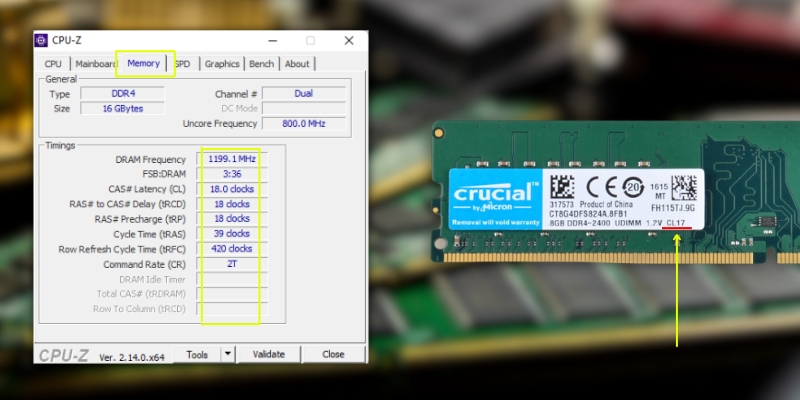
Task: Open the Mainboard tab
Action: click(x=95, y=64)
